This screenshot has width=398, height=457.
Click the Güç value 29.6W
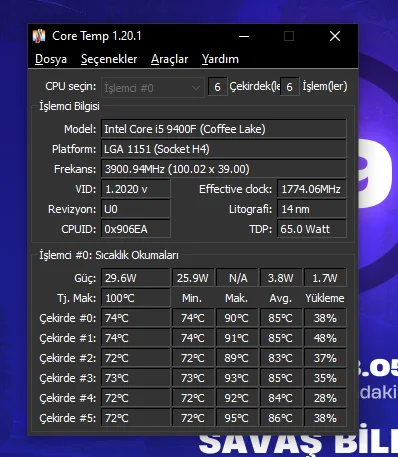tap(136, 278)
